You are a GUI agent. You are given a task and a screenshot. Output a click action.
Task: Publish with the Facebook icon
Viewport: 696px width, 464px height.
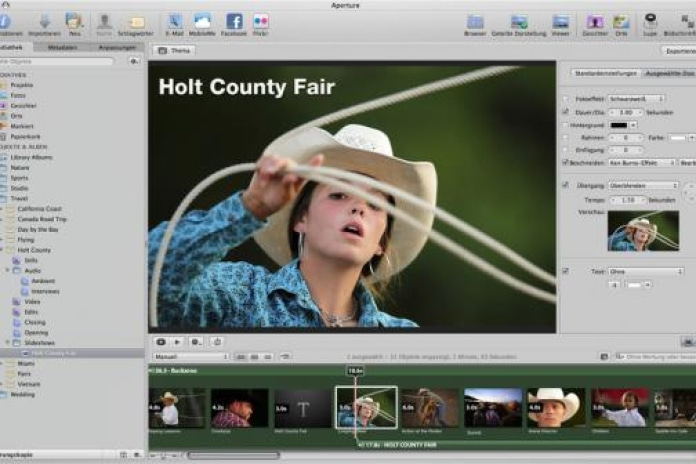coord(234,21)
